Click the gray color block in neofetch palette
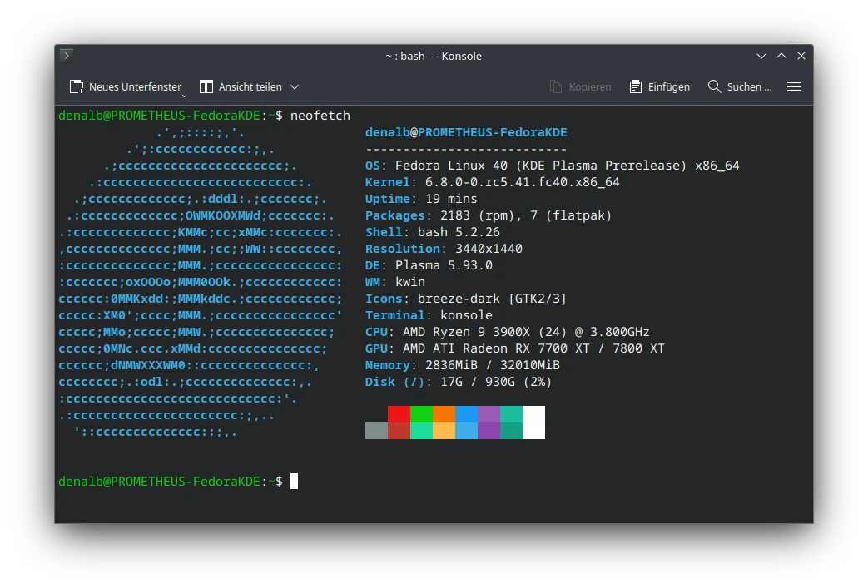868x588 pixels. (376, 431)
